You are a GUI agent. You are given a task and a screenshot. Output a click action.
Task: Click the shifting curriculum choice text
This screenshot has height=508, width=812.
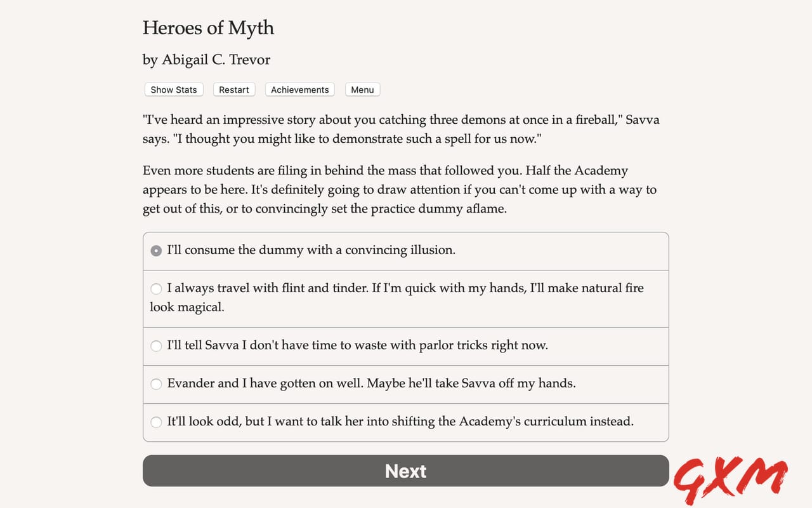click(400, 422)
